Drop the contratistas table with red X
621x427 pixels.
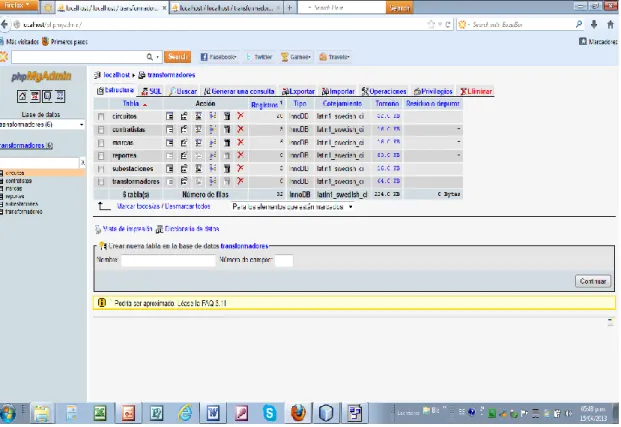coord(240,129)
